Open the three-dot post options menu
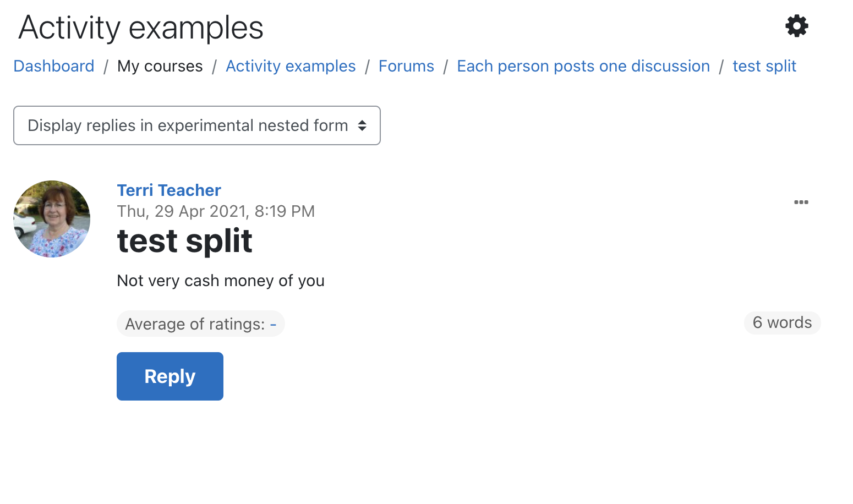853x504 pixels. click(801, 202)
